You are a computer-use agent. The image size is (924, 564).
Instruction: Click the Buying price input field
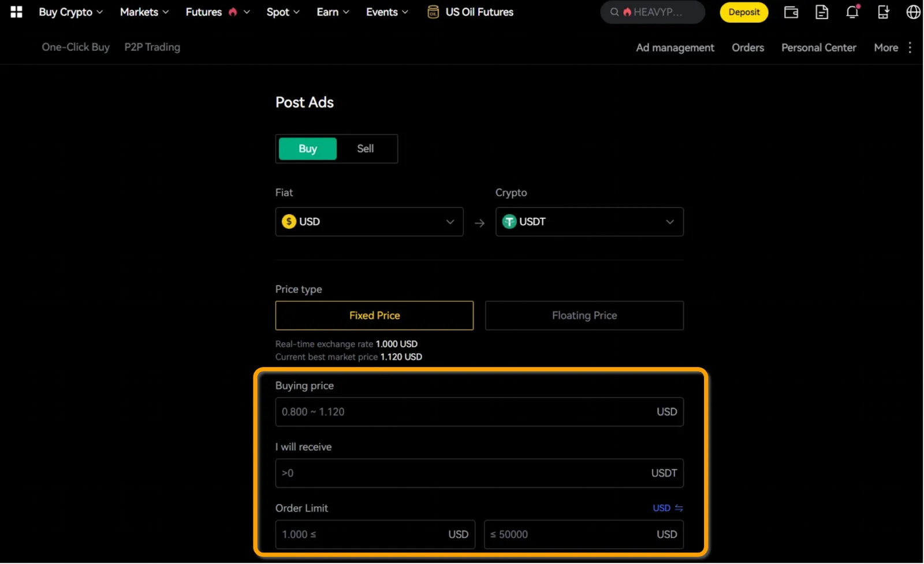click(462, 412)
